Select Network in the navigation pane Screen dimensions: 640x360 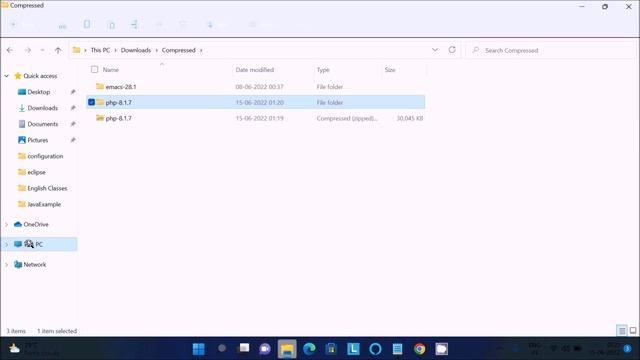pyautogui.click(x=35, y=264)
